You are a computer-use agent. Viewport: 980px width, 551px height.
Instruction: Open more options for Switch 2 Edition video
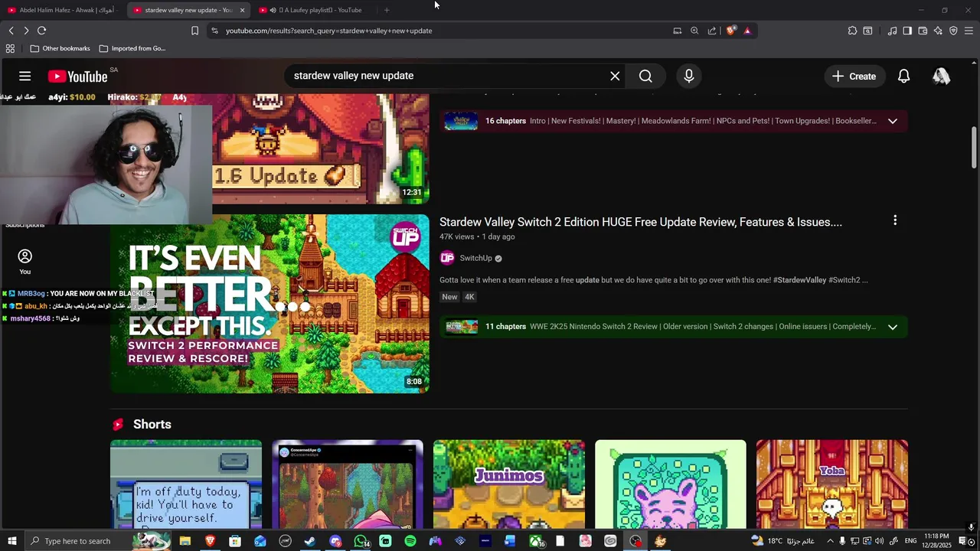(x=894, y=220)
